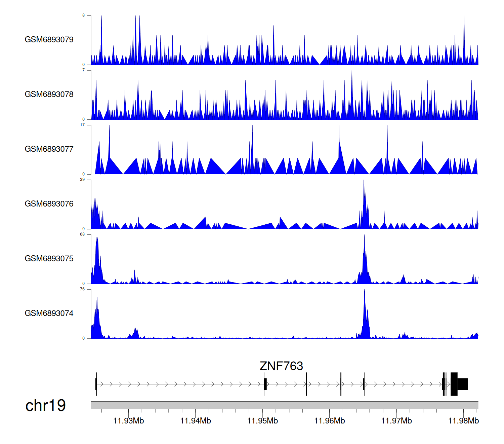Select the 11.96Mb position label
The image size is (504, 444).
tap(329, 421)
